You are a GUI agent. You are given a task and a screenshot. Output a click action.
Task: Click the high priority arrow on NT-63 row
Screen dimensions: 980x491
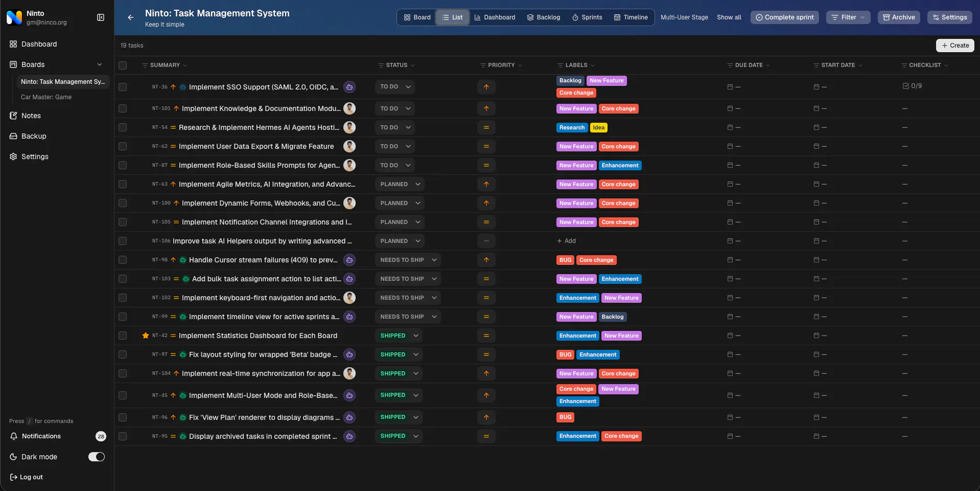(486, 184)
